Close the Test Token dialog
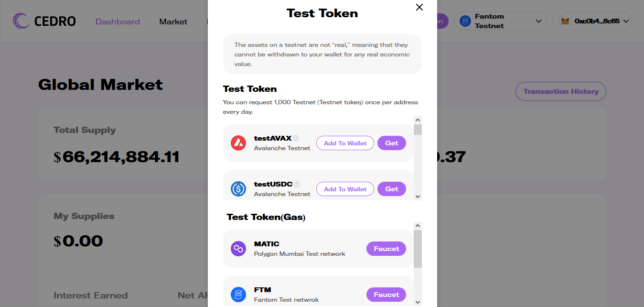Viewport: 644px width, 307px height. tap(419, 7)
